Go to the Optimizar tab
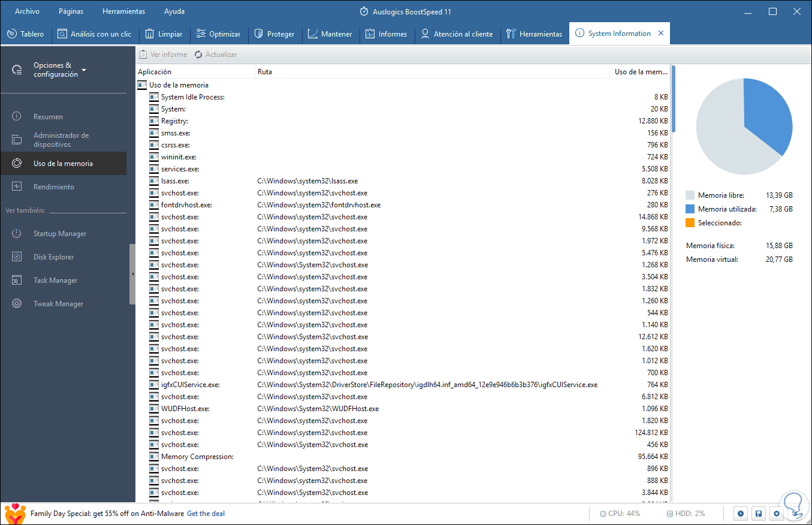The image size is (812, 525). (x=218, y=34)
